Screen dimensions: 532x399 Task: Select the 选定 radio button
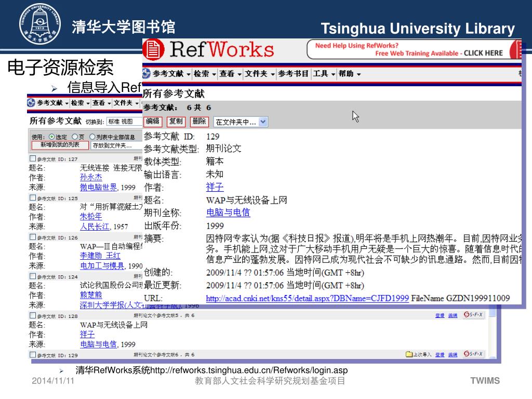click(51, 137)
